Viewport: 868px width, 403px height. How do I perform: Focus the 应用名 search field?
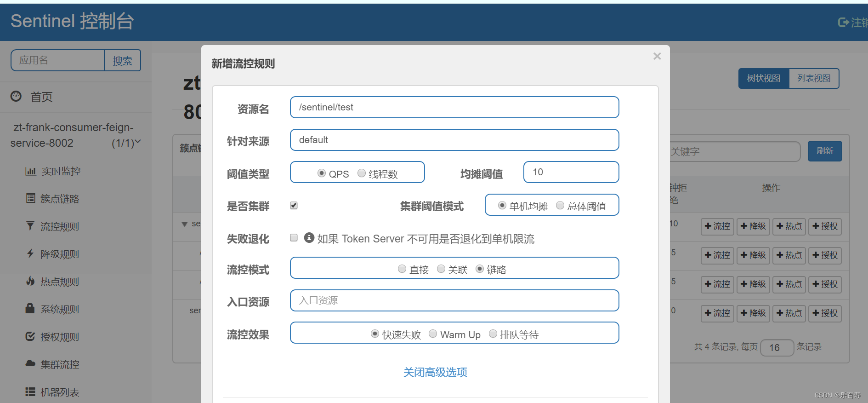[58, 60]
